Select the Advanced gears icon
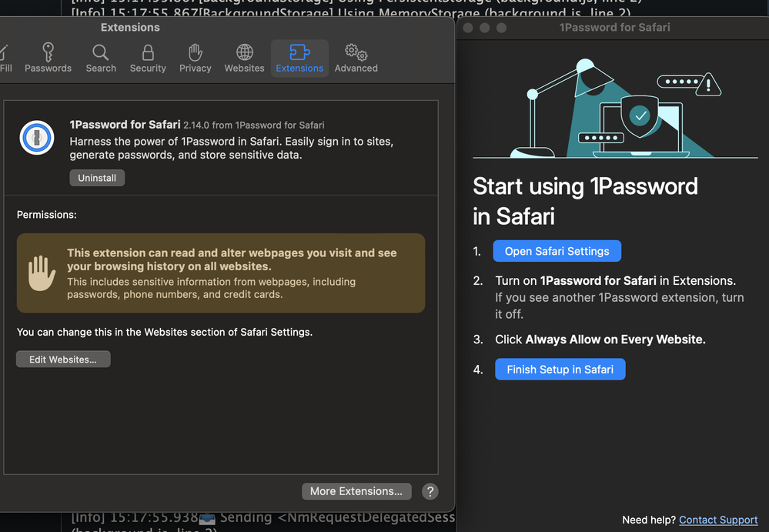The height and width of the screenshot is (532, 769). [356, 58]
